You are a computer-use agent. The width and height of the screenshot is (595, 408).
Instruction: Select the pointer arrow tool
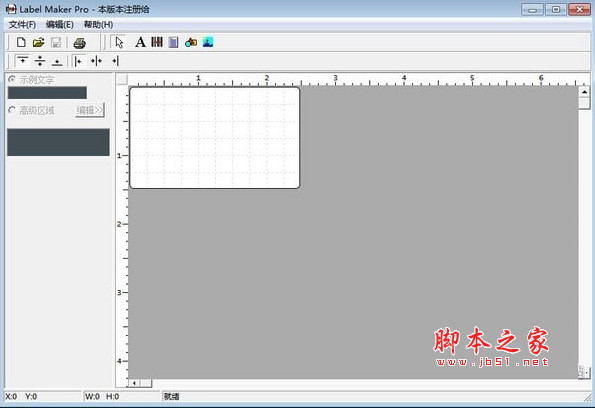click(x=119, y=42)
